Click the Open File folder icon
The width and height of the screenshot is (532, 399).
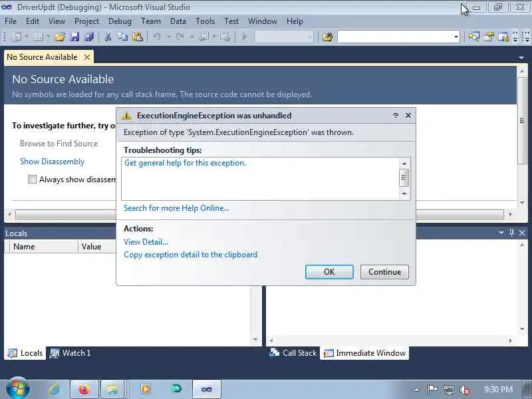pyautogui.click(x=60, y=37)
